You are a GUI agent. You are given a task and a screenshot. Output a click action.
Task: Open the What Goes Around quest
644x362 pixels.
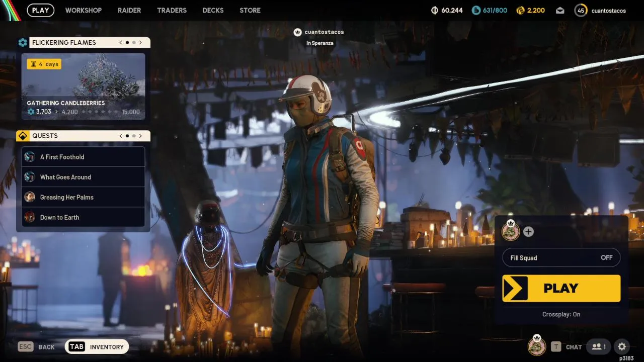pos(83,177)
